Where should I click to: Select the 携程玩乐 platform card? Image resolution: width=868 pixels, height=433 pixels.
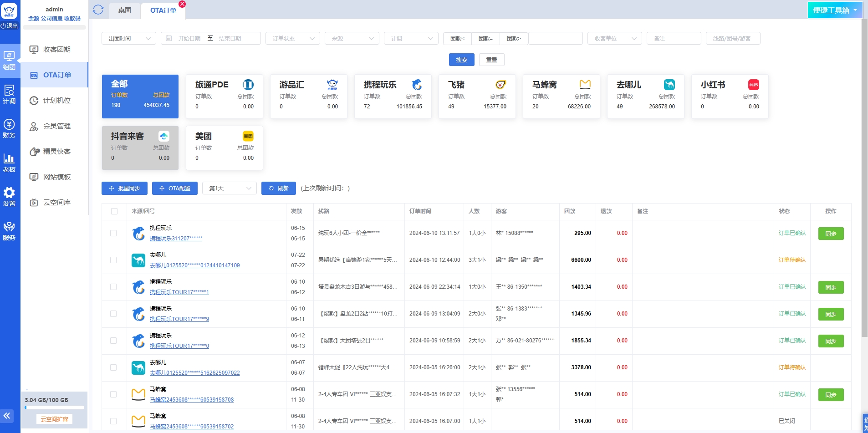[393, 97]
